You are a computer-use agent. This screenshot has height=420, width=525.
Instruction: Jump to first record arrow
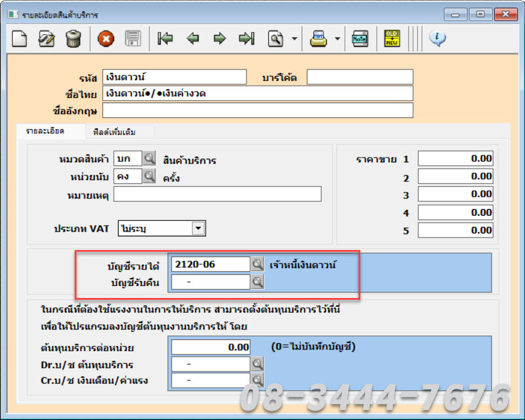tap(165, 39)
